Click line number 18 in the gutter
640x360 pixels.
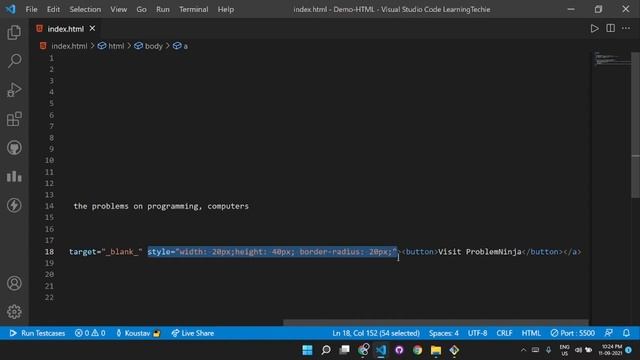(49, 251)
